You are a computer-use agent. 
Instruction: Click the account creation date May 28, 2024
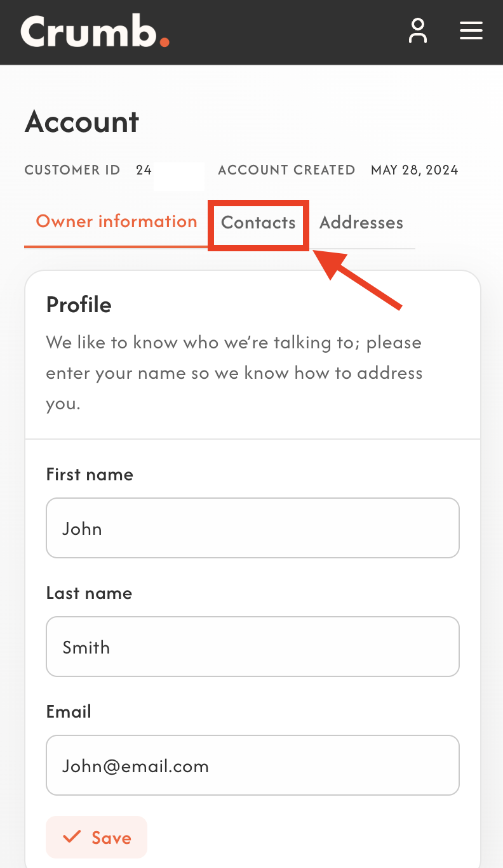tap(414, 170)
